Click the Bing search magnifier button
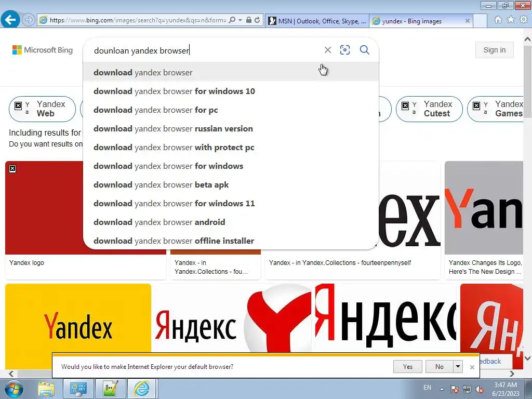 [364, 50]
